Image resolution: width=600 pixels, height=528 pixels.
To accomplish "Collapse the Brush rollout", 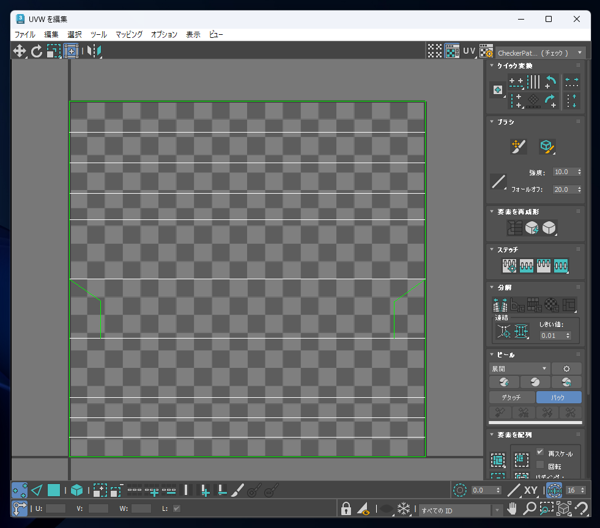I will pos(492,121).
